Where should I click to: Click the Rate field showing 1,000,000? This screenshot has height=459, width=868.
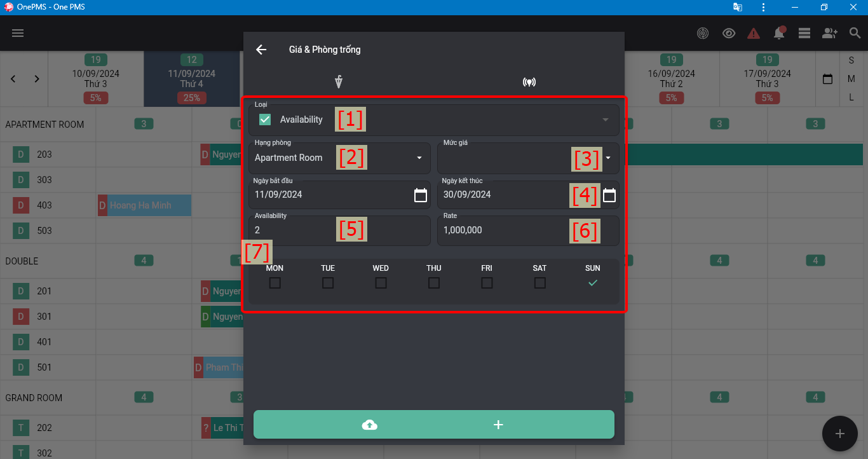coord(528,230)
